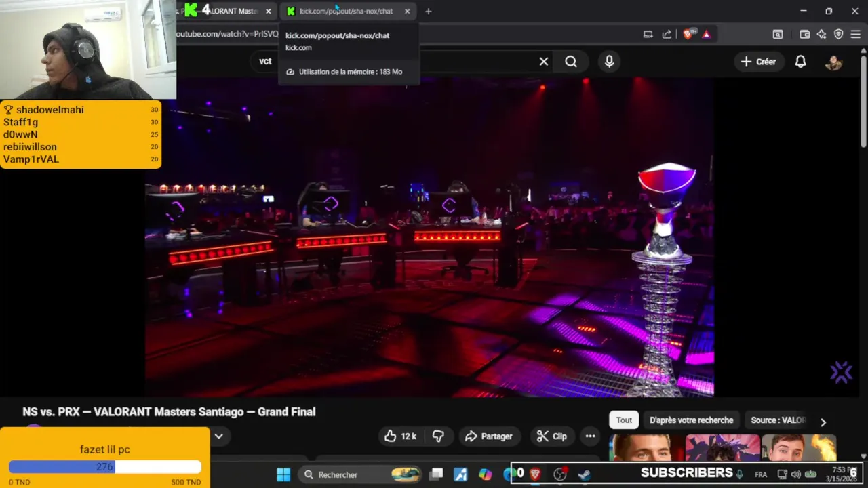Like the video with 12 k likes
Viewport: 868px width, 488px height.
pyautogui.click(x=401, y=436)
